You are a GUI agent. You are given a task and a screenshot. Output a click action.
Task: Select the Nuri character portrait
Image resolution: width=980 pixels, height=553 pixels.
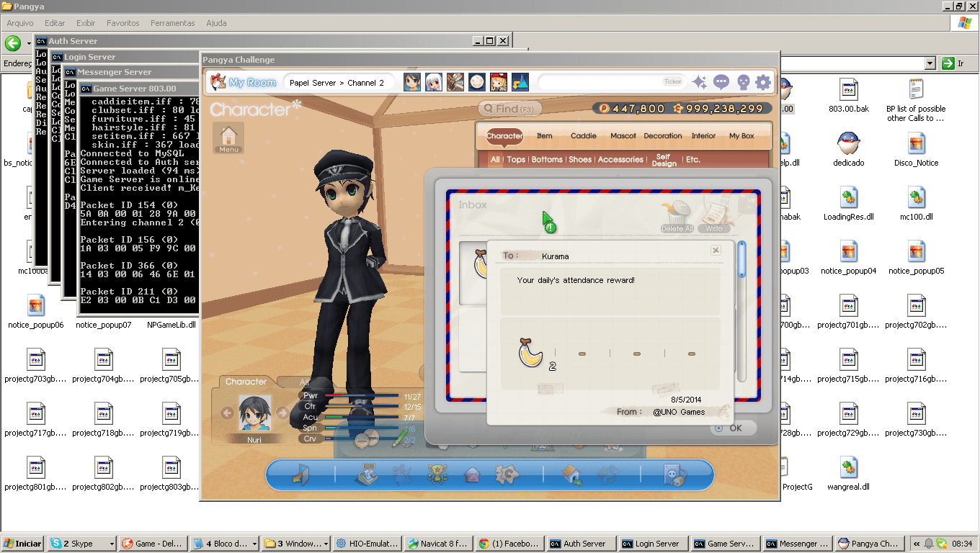254,414
